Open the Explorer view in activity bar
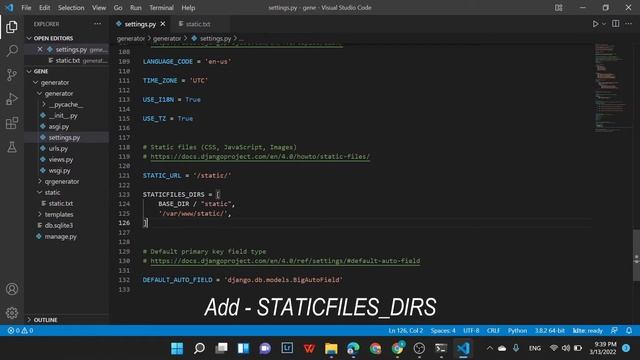The width and height of the screenshot is (640, 360). [12, 27]
